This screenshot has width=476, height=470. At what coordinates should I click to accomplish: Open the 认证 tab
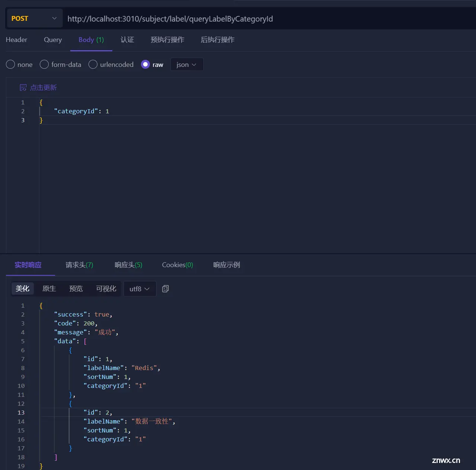pyautogui.click(x=127, y=40)
